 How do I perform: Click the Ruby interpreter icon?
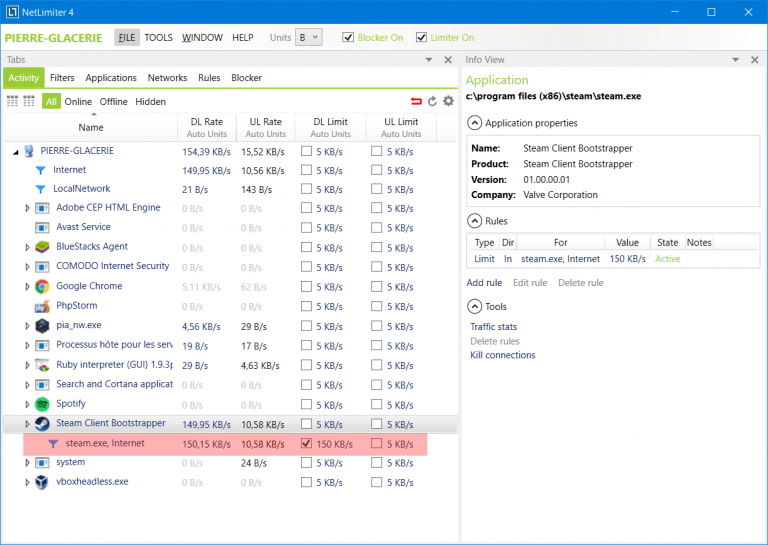(42, 365)
